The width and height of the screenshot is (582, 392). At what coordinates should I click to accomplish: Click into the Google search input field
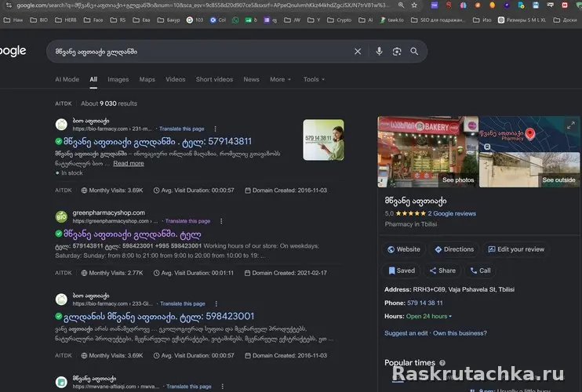click(x=201, y=52)
